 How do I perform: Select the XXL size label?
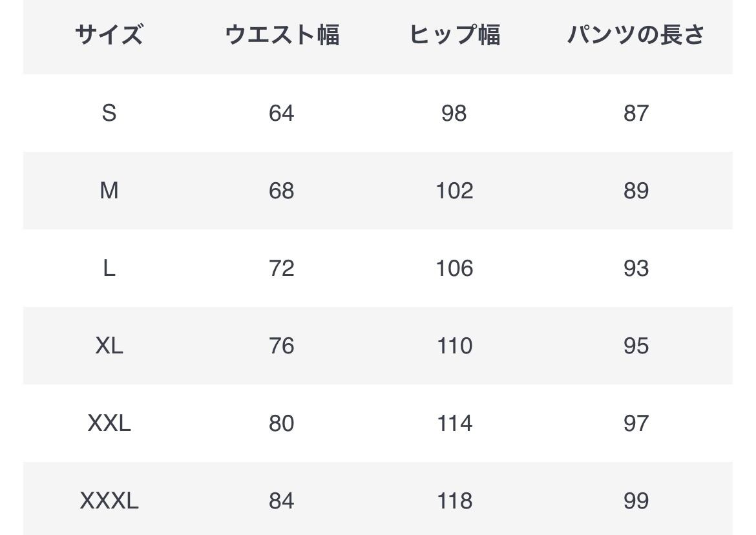109,423
